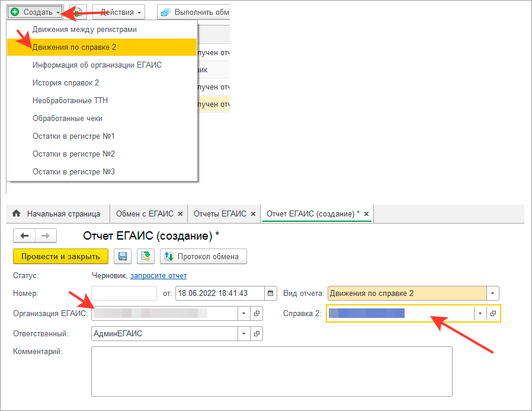Viewport: 532px width, 411px height.
Task: Go back with the left arrow
Action: 24,235
